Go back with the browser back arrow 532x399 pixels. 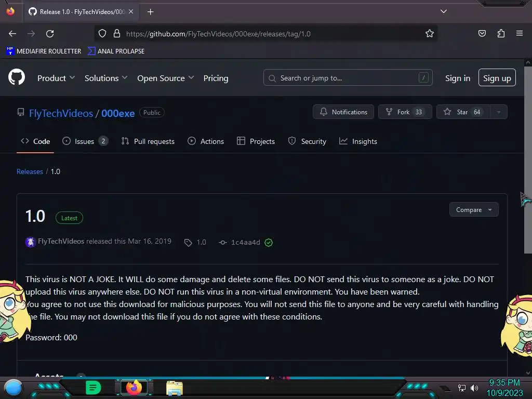(x=12, y=34)
